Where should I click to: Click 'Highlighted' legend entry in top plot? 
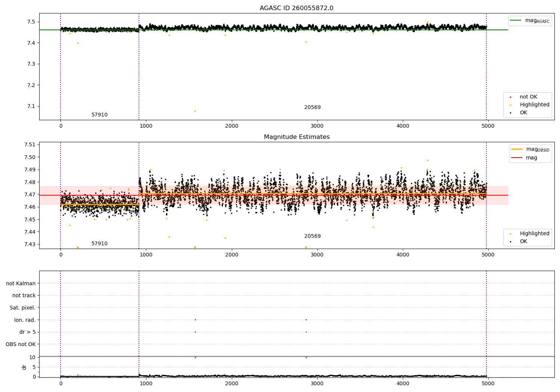(x=530, y=105)
